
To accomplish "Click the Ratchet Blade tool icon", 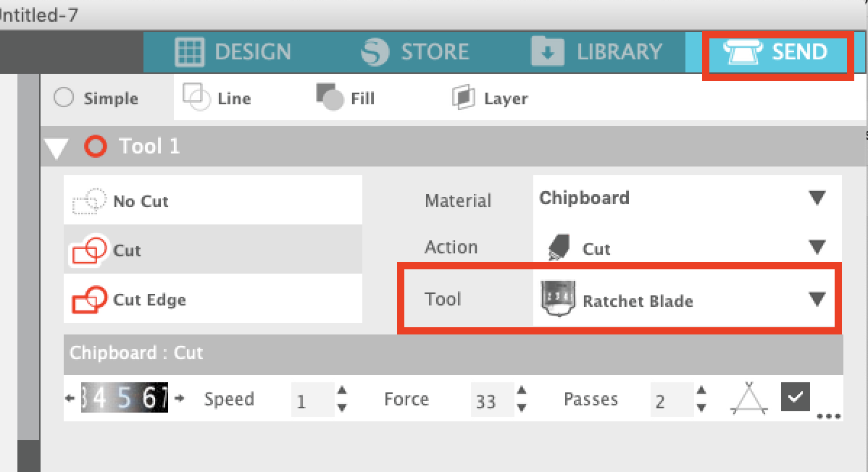I will coord(557,298).
